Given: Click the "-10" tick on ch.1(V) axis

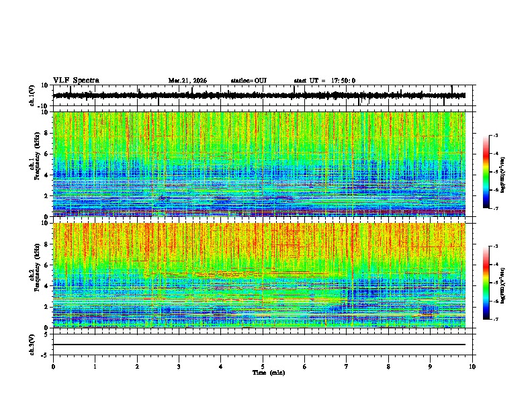Looking at the screenshot, I should click(x=44, y=106).
